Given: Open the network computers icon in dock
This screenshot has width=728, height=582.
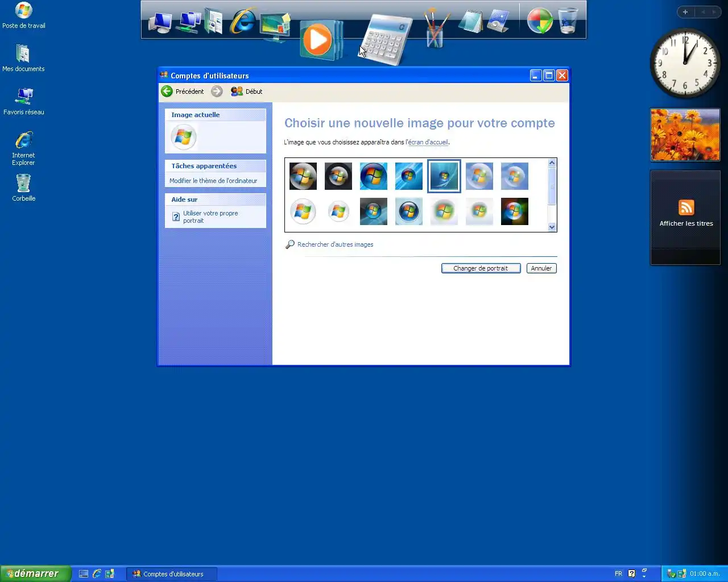Looking at the screenshot, I should (188, 22).
